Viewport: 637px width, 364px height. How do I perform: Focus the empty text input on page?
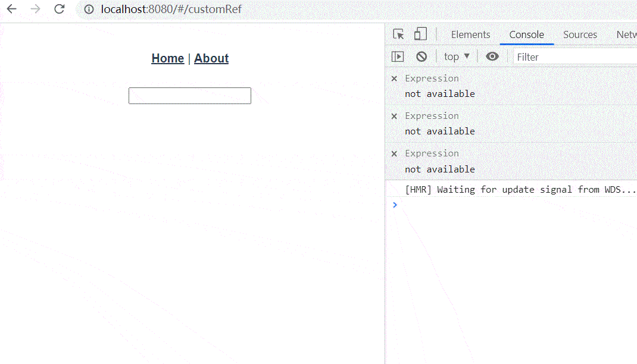(190, 96)
